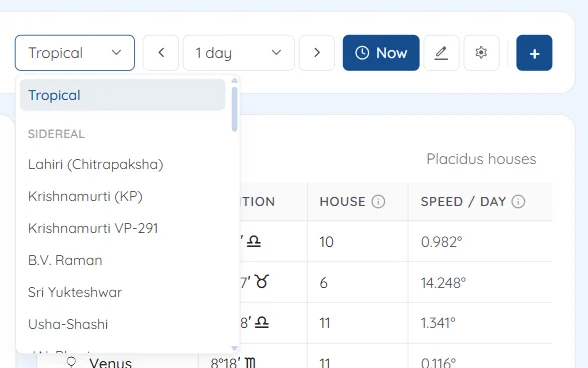The height and width of the screenshot is (368, 588).
Task: Click speed value 1.341°
Action: 438,323
